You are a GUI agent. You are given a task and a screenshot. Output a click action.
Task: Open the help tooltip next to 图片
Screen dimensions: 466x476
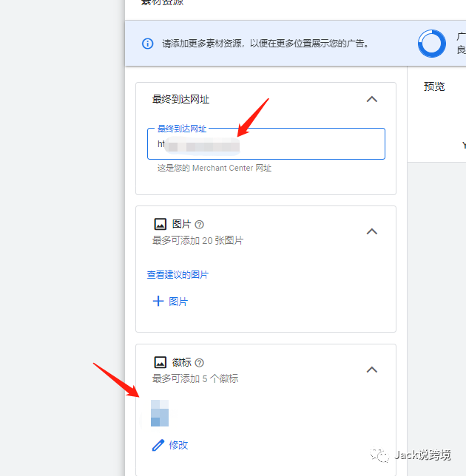199,225
